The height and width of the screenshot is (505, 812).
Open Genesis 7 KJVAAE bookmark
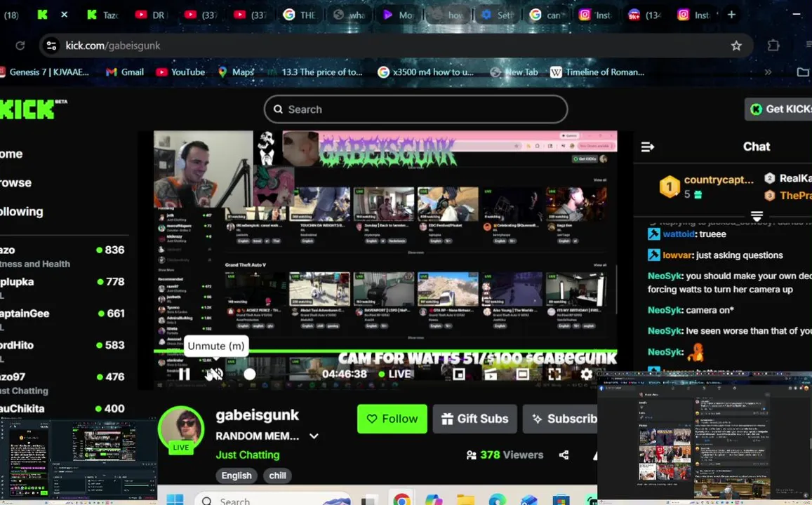click(44, 72)
